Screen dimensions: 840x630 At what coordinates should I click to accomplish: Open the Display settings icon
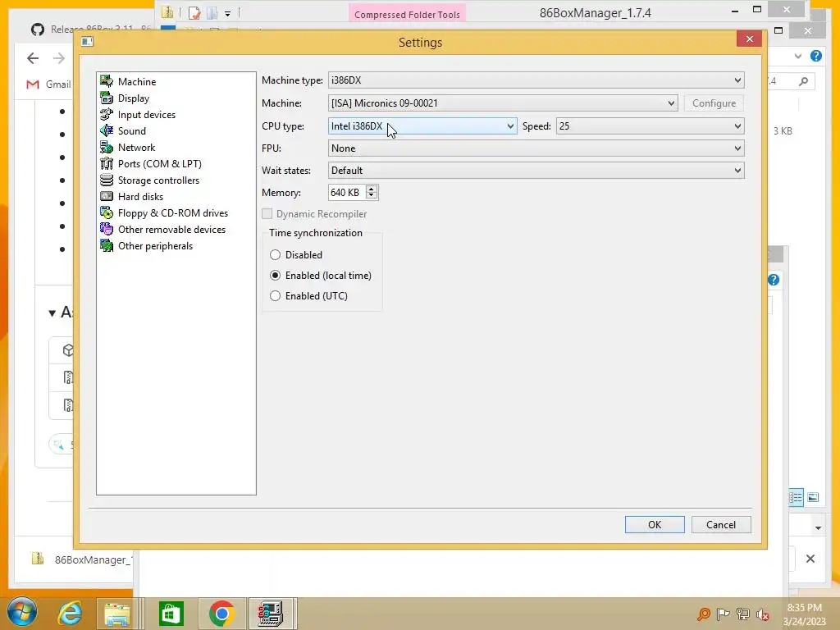click(107, 98)
